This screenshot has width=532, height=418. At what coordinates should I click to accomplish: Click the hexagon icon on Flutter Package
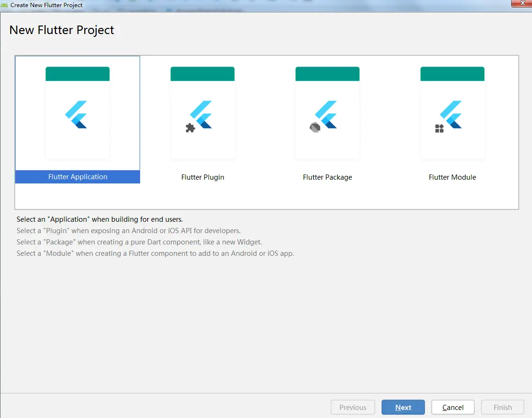tap(315, 128)
